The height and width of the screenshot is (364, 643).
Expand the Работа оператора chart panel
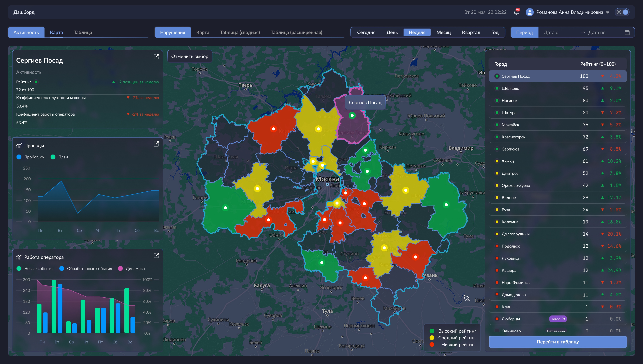point(156,255)
